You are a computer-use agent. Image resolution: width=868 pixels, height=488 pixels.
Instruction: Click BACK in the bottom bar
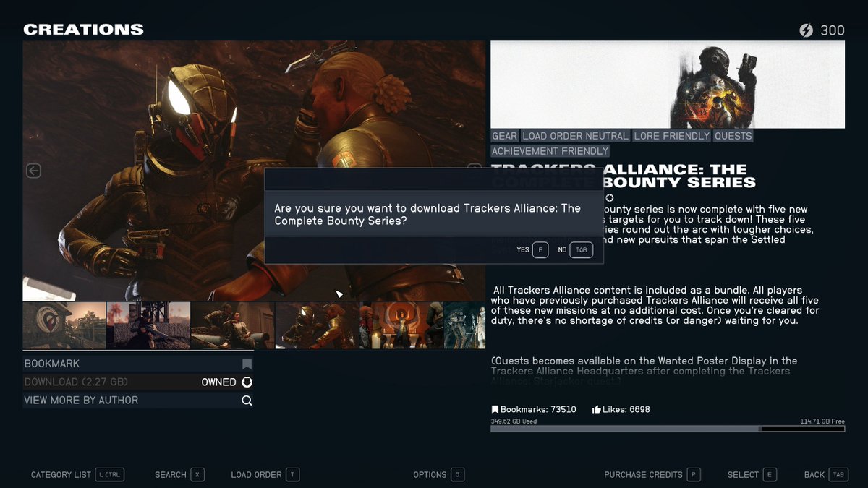pyautogui.click(x=814, y=475)
